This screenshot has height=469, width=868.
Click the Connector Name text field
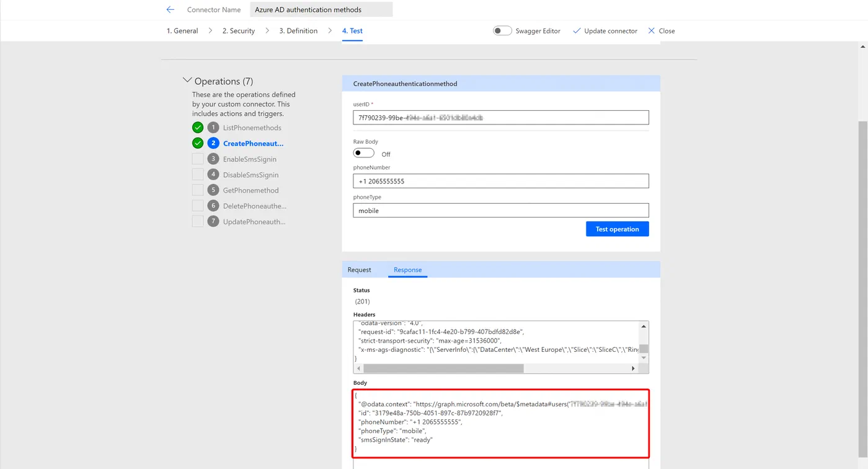point(321,10)
